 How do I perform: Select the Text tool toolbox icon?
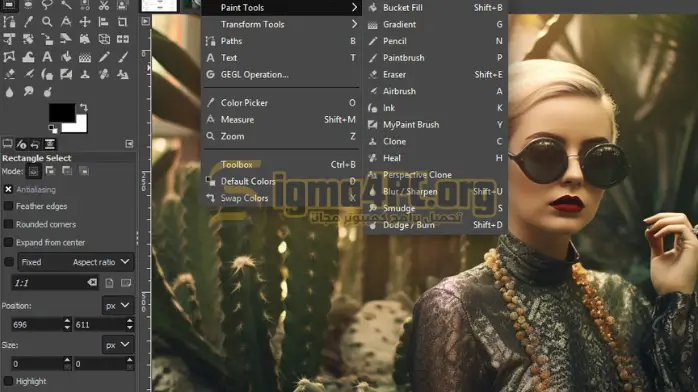(47, 57)
